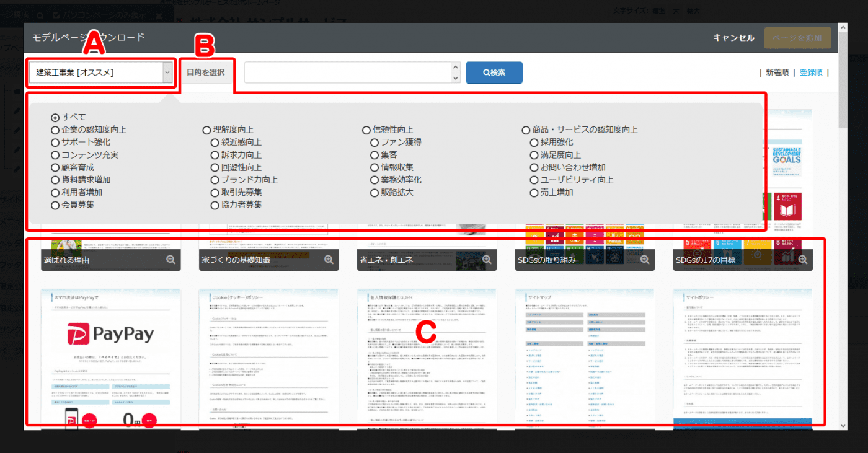Sort by 新着順
This screenshot has height=453, width=868.
tap(777, 73)
